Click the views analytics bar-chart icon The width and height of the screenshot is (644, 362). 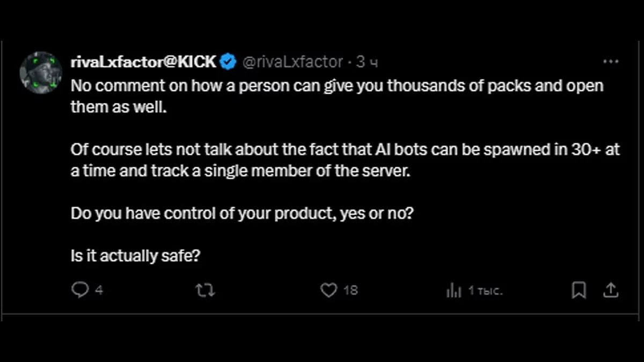tap(454, 291)
